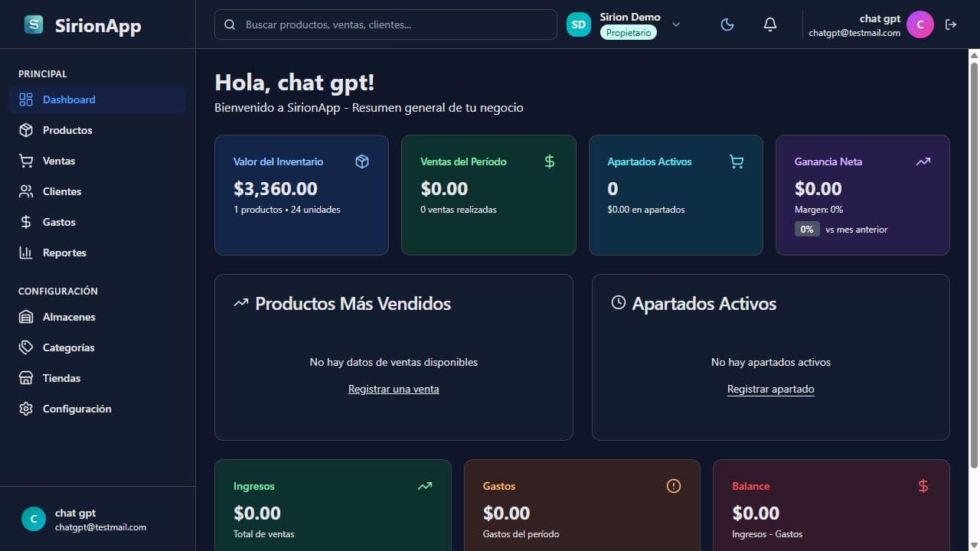Click the Propietario role badge
The width and height of the screenshot is (980, 551).
coord(629,33)
